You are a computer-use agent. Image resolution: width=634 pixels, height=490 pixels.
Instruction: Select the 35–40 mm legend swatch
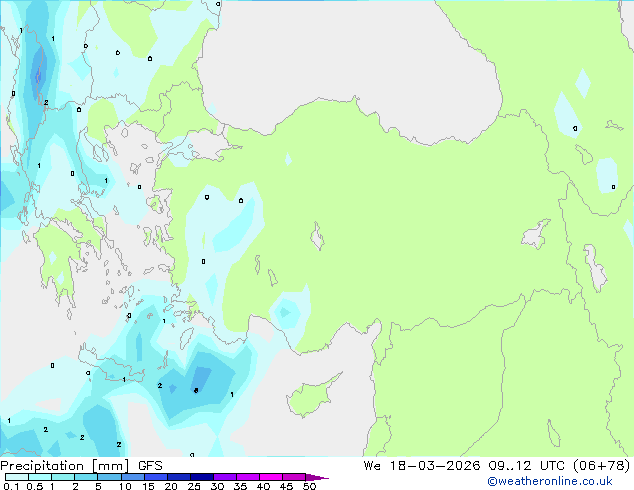(x=248, y=477)
